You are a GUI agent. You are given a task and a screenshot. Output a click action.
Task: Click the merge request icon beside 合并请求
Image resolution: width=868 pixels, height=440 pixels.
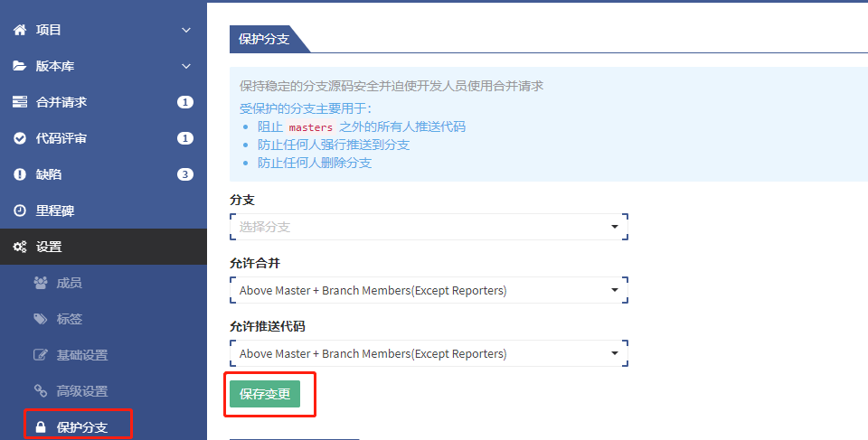(20, 102)
